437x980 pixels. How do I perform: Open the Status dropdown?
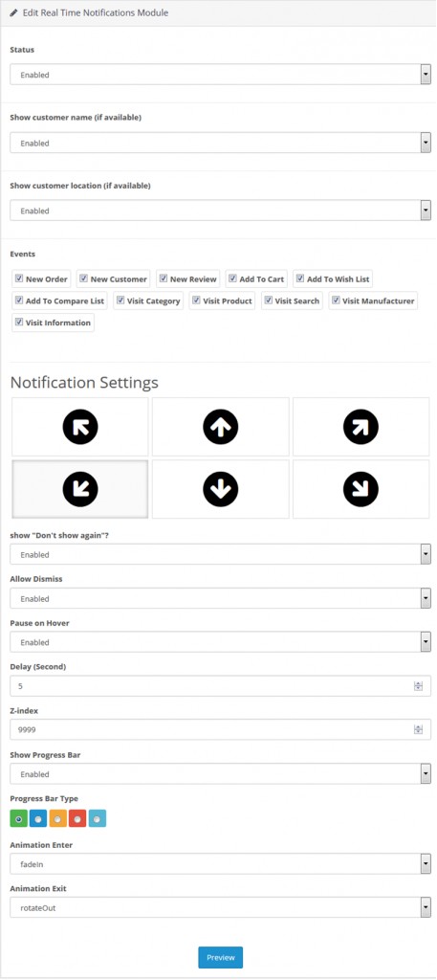[220, 75]
